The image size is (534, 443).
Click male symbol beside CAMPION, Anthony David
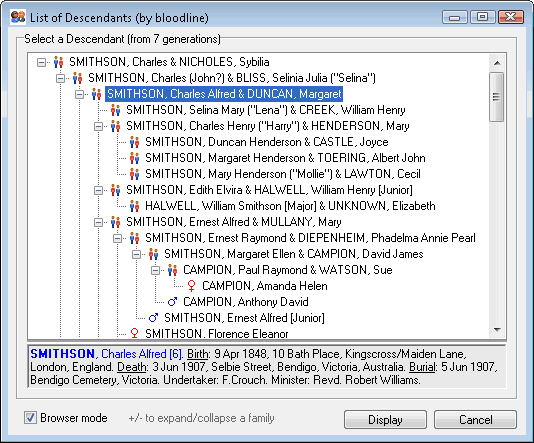click(x=172, y=302)
